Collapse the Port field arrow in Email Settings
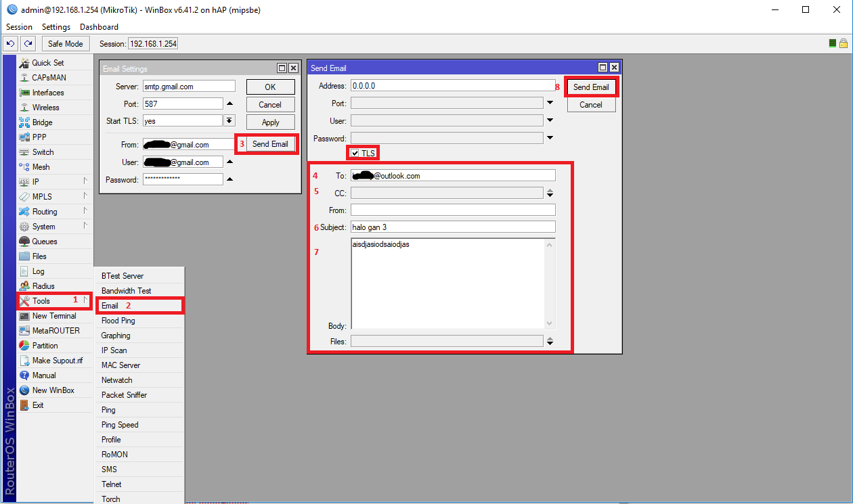Screen dimensions: 853x504 click(x=229, y=104)
